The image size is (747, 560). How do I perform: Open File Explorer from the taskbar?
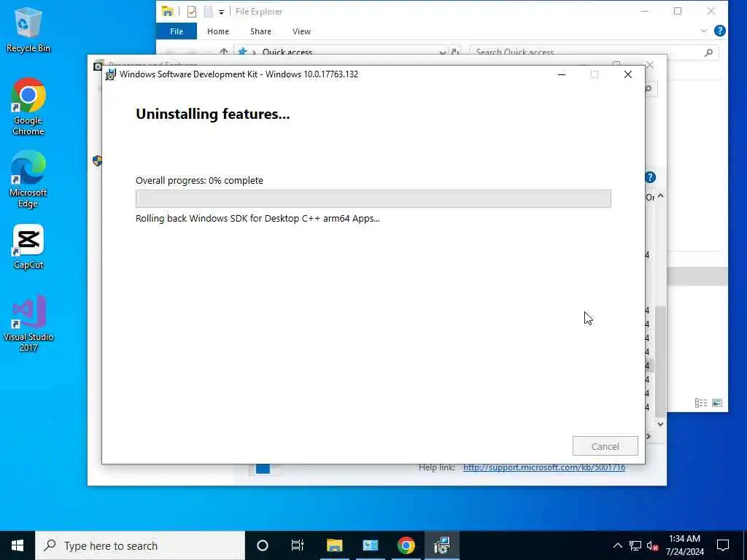[334, 545]
